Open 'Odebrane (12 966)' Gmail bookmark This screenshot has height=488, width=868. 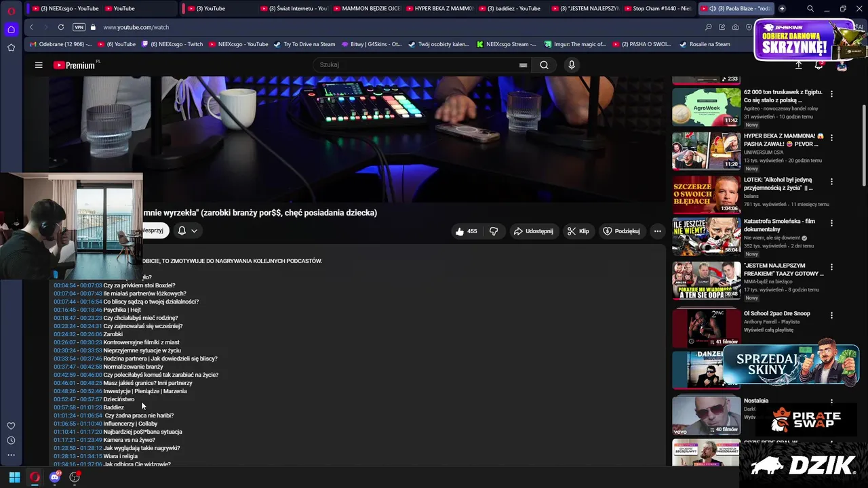(x=61, y=44)
